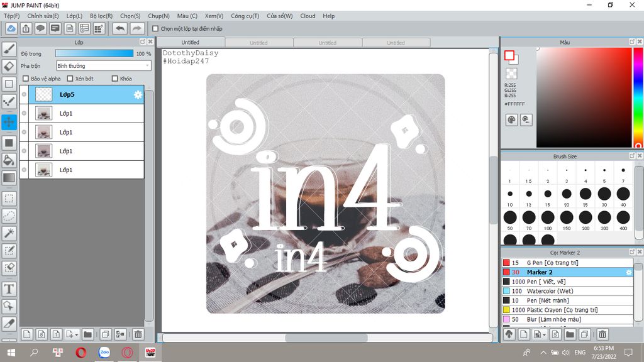Click the Undo arrow in toolbar
Viewport: 644px width, 362px height.
pyautogui.click(x=120, y=28)
